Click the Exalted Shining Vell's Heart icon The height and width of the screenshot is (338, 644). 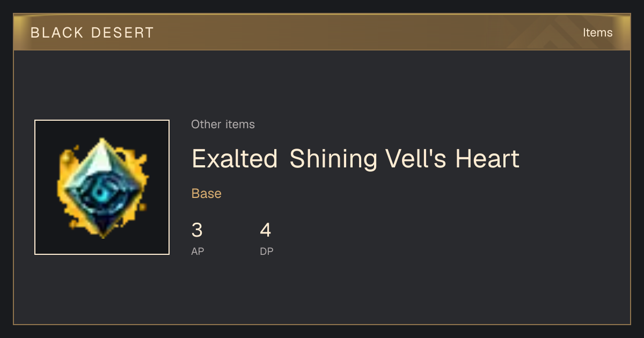click(102, 187)
